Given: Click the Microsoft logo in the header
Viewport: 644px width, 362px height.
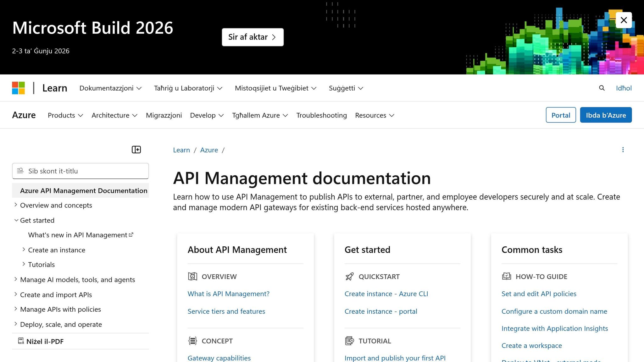Looking at the screenshot, I should (x=18, y=88).
